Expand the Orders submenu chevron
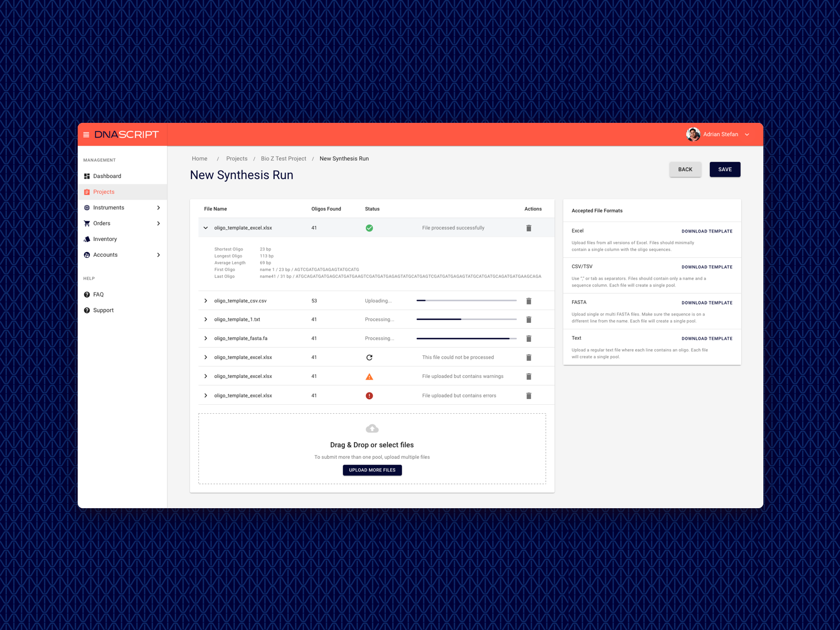 159,223
